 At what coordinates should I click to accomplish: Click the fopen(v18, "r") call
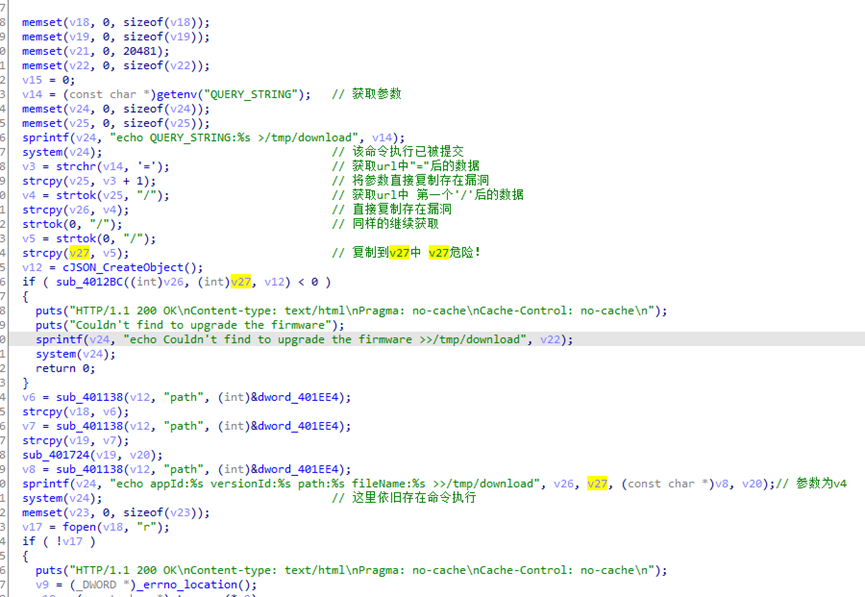(116, 527)
